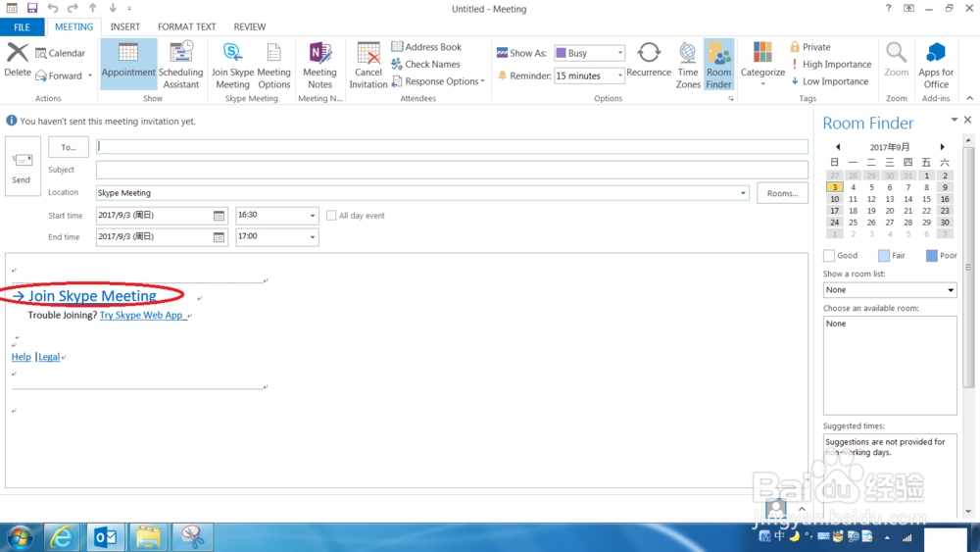Screen dimensions: 980x552
Task: Select the Appointment view button
Action: coord(128,64)
